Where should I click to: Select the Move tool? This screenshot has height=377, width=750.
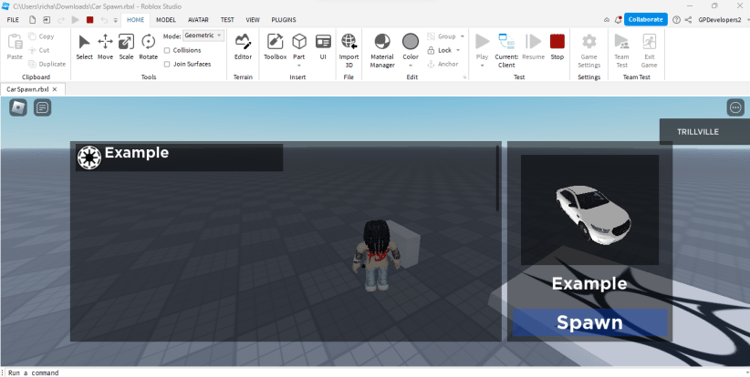point(105,47)
